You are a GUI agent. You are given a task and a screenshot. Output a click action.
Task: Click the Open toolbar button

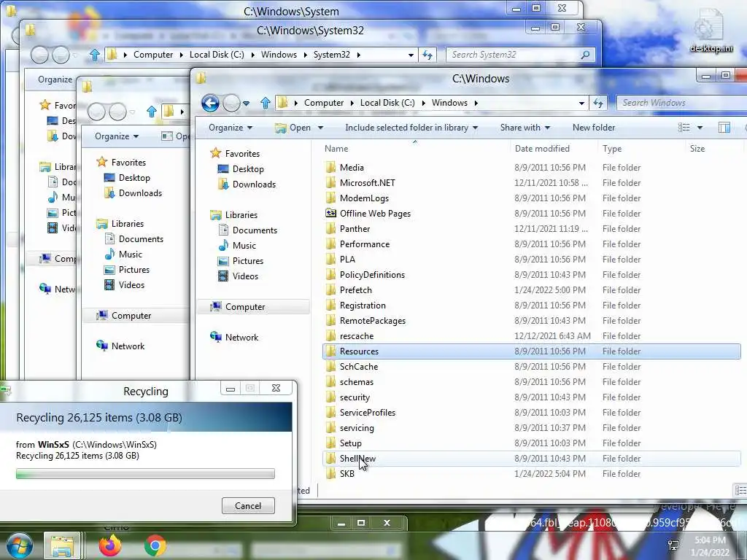[x=293, y=128]
